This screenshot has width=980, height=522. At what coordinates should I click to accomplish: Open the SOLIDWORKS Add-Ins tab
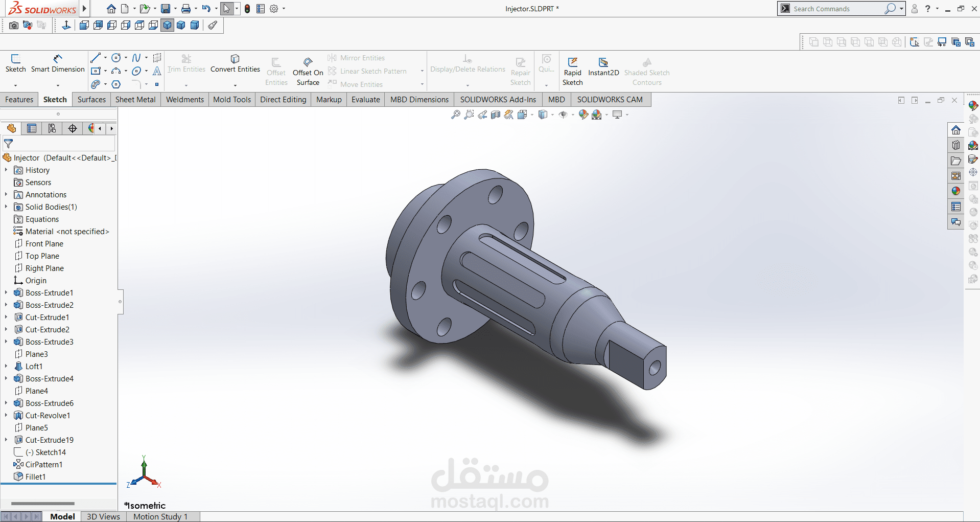pos(498,100)
